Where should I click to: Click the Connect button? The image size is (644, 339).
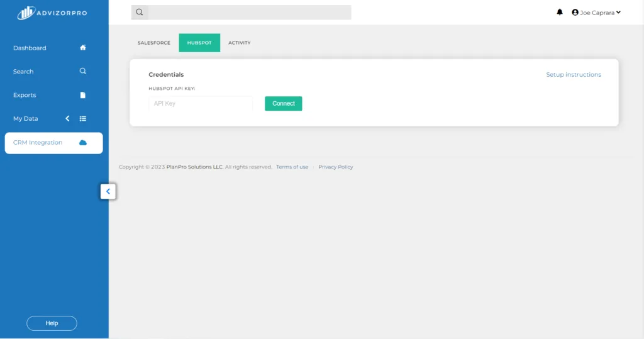pos(284,104)
